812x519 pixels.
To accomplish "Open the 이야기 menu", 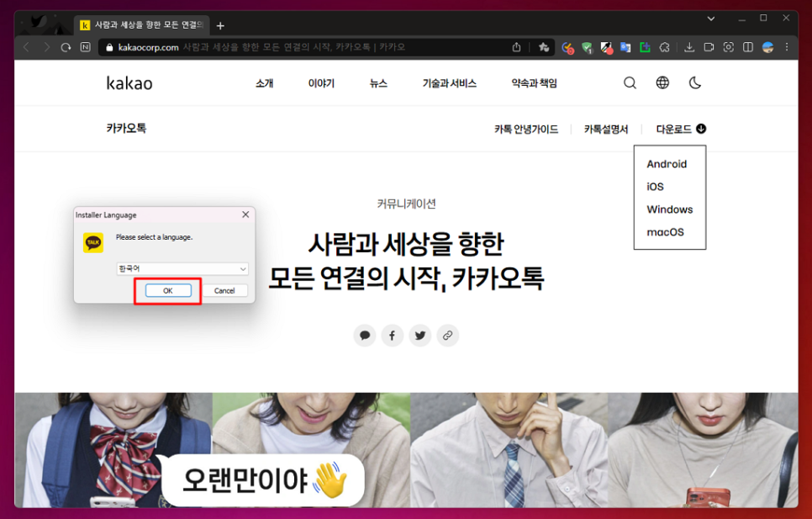I will (321, 83).
